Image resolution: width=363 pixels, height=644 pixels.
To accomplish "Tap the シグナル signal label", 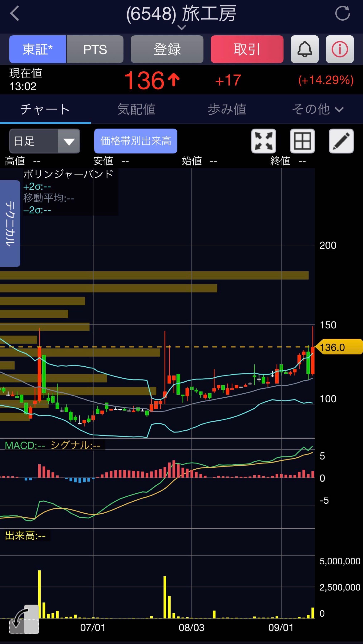I will click(75, 445).
